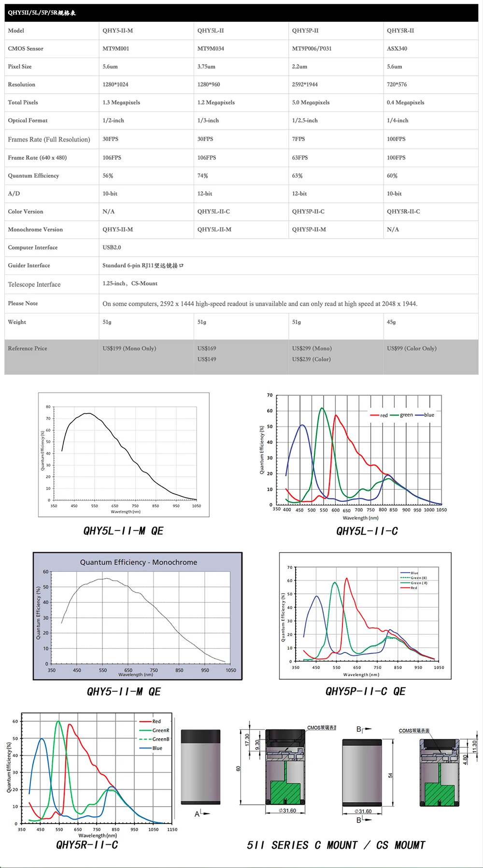Click the 5II SERIES C MOUNT caption
This screenshot has width=483, height=868.
tap(336, 845)
